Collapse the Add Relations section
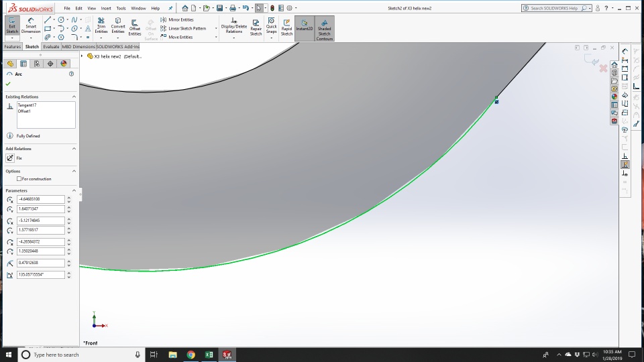This screenshot has width=644, height=362. point(74,149)
